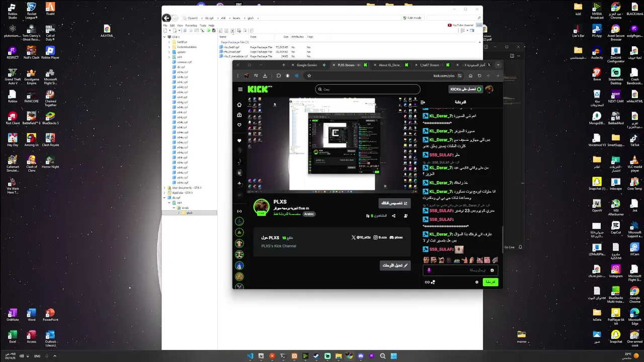This screenshot has height=362, width=644.
Task: Open Kick user avatar menu
Action: point(489,89)
